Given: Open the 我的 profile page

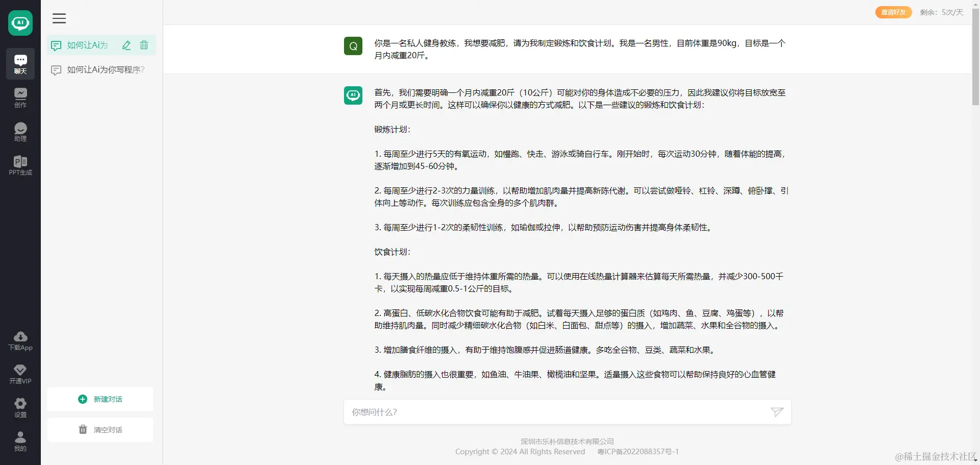Looking at the screenshot, I should pyautogui.click(x=20, y=442).
